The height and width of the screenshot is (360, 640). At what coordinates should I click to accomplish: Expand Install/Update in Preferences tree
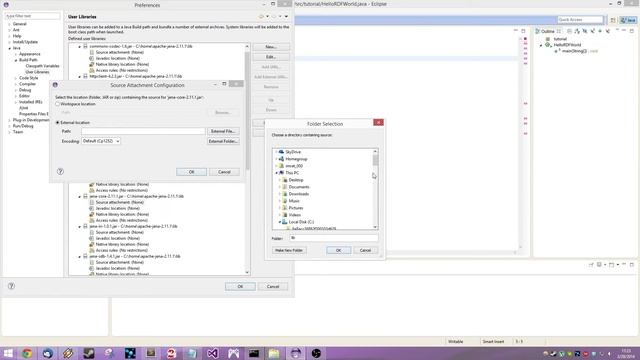coord(9,42)
